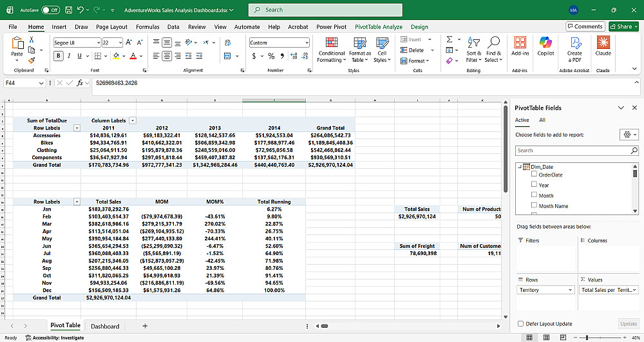Click the Share button
This screenshot has width=644, height=342.
[623, 26]
